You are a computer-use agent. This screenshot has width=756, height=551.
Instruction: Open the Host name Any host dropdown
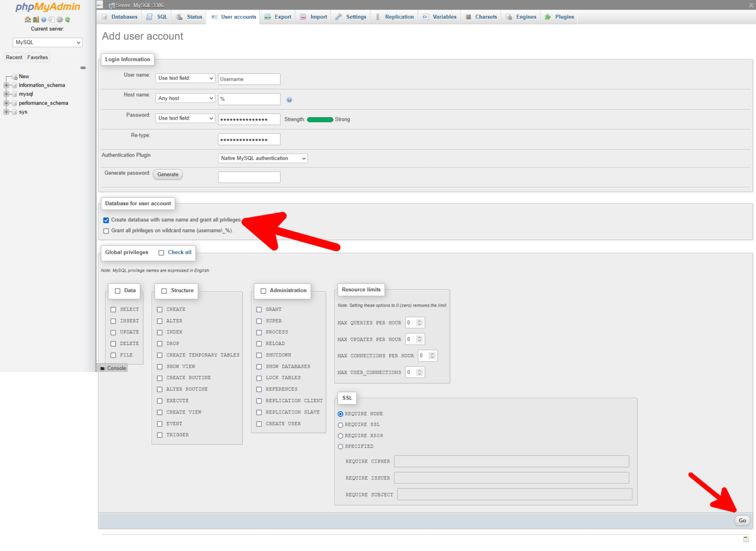pyautogui.click(x=185, y=98)
